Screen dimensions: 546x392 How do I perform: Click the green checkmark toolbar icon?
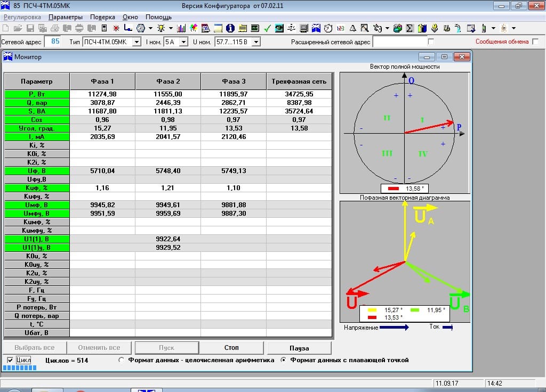267,28
